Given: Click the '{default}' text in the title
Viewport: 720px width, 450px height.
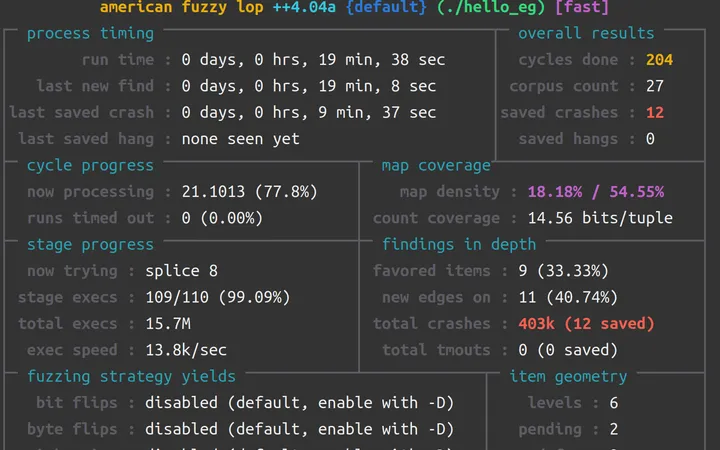Looking at the screenshot, I should tap(386, 7).
